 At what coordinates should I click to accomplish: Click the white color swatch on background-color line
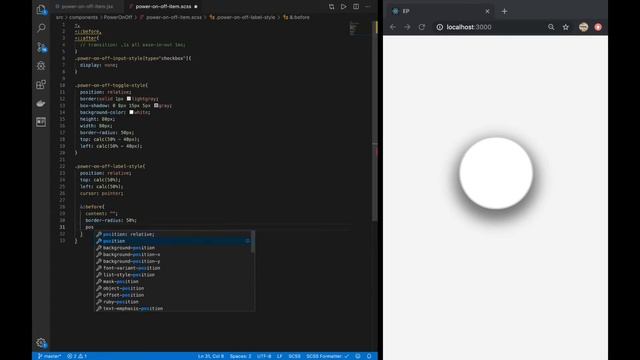point(131,112)
